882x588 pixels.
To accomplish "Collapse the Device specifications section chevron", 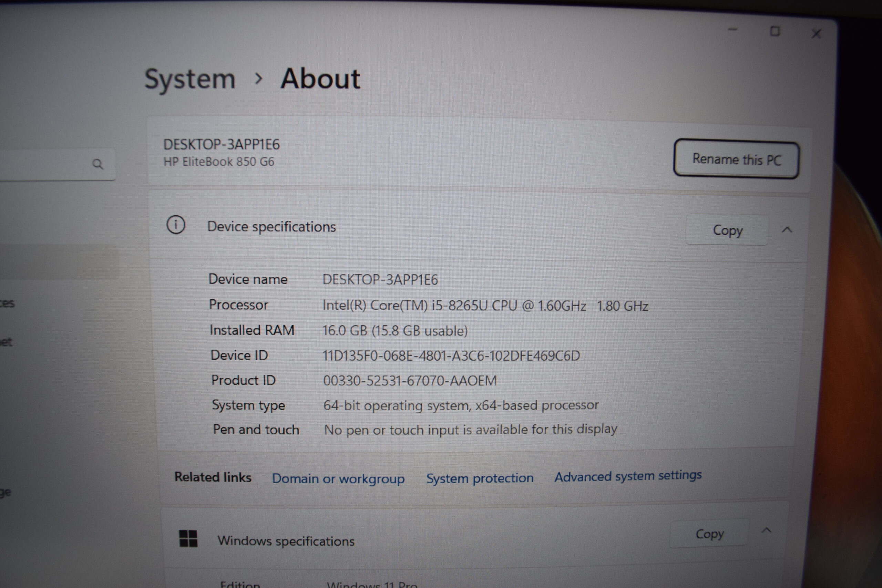I will point(787,230).
